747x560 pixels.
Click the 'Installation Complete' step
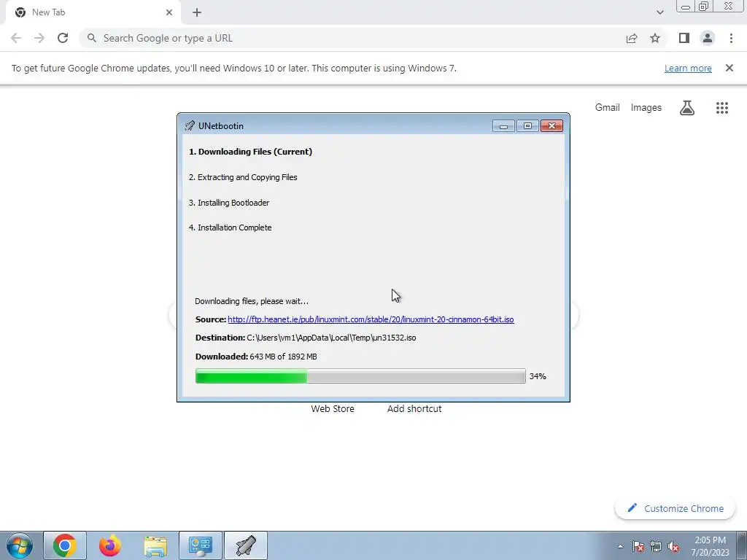[230, 227]
